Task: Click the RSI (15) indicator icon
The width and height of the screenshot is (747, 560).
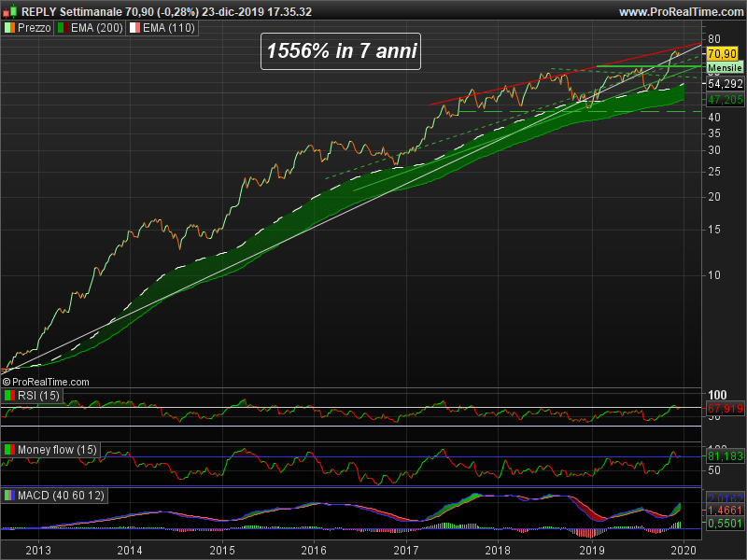Action: (x=10, y=398)
